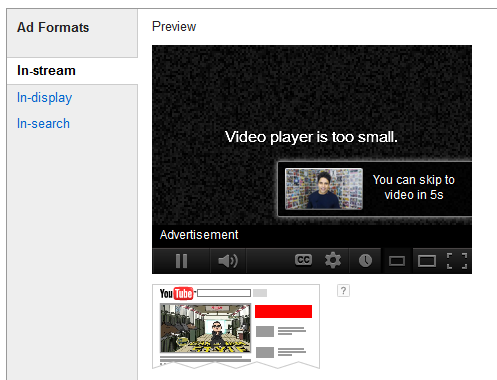Click the 'Ad Formats' heading
The height and width of the screenshot is (380, 497).
coord(53,27)
